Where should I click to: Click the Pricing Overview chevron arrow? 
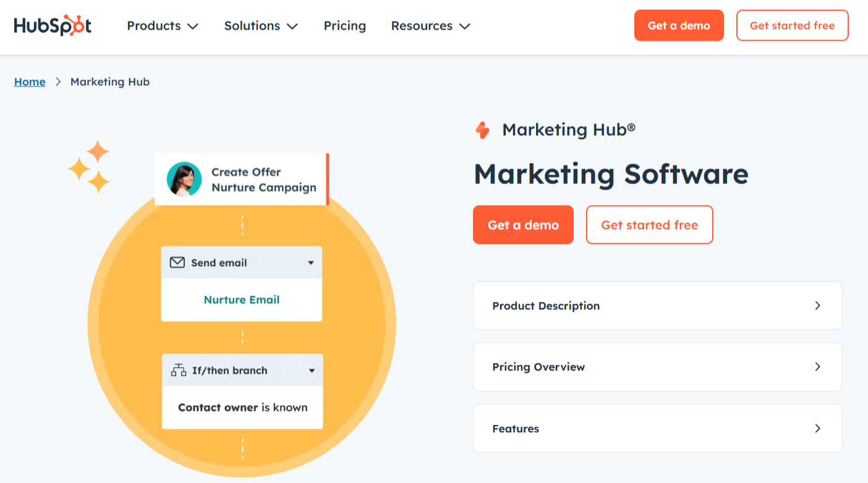pyautogui.click(x=817, y=367)
